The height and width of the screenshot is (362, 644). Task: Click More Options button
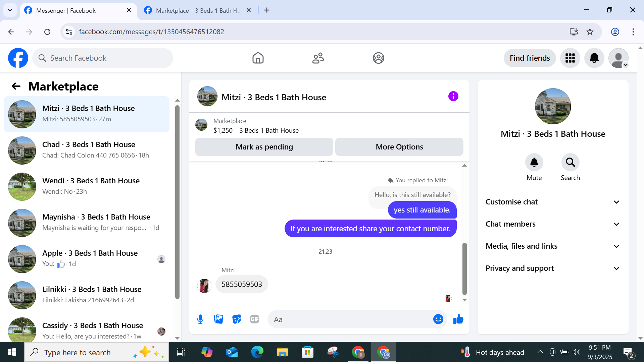[399, 147]
